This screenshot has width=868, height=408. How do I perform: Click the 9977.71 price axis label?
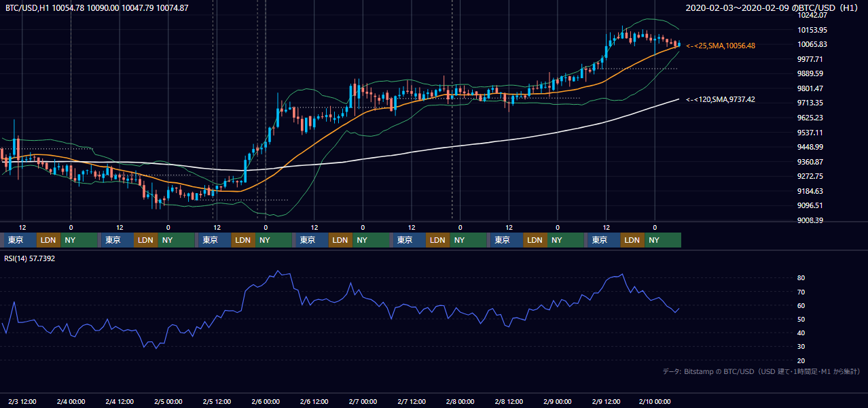(x=811, y=59)
